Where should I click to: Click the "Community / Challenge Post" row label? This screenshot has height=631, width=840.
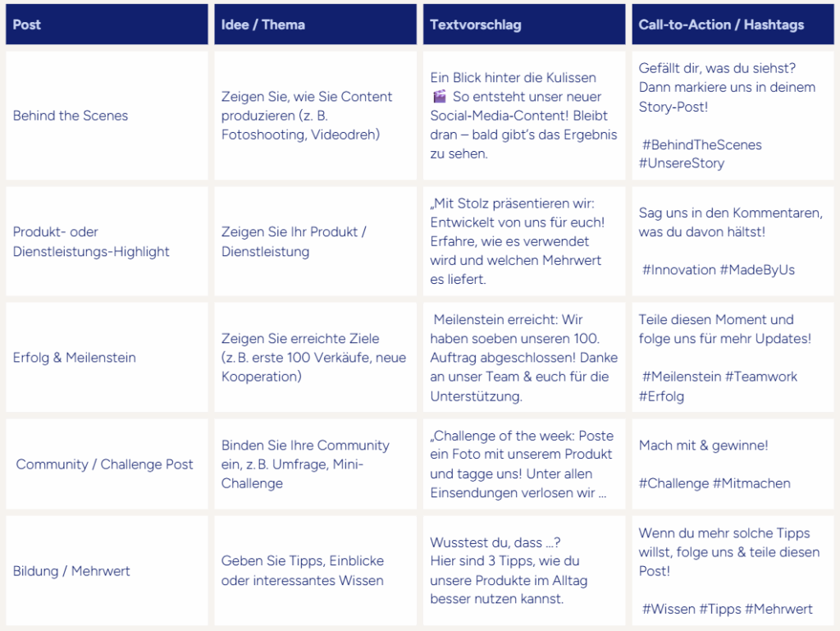(x=105, y=464)
